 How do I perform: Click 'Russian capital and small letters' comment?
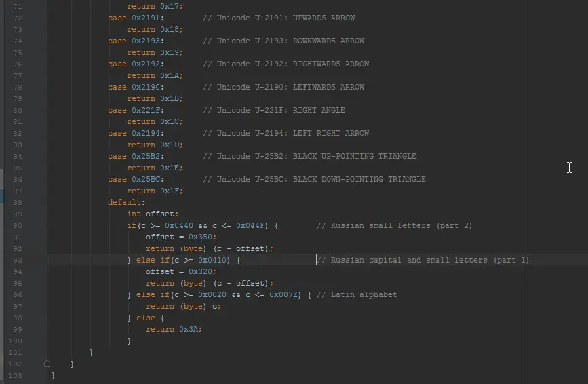coord(409,261)
